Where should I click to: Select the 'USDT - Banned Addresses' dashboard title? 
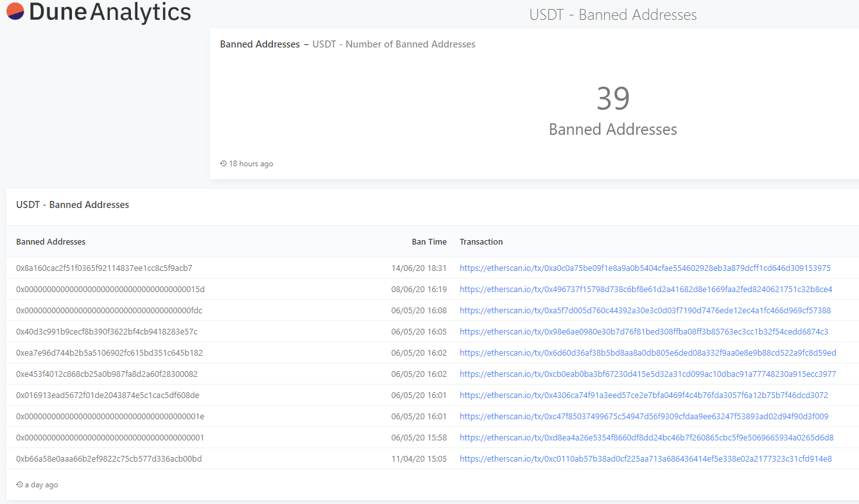613,15
